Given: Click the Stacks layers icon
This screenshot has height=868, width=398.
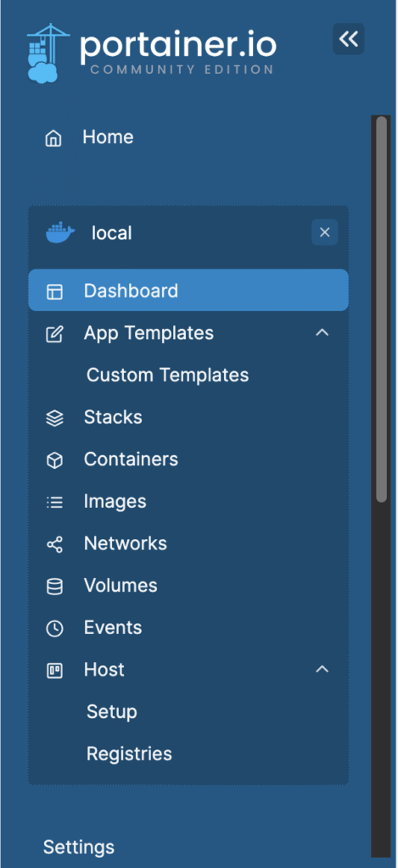Looking at the screenshot, I should [54, 419].
